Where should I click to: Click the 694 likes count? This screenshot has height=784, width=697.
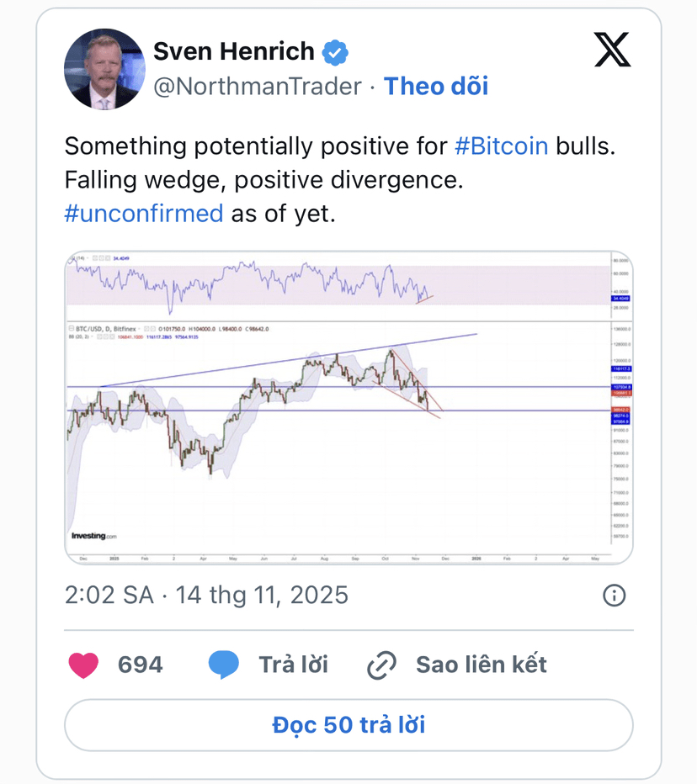(140, 665)
